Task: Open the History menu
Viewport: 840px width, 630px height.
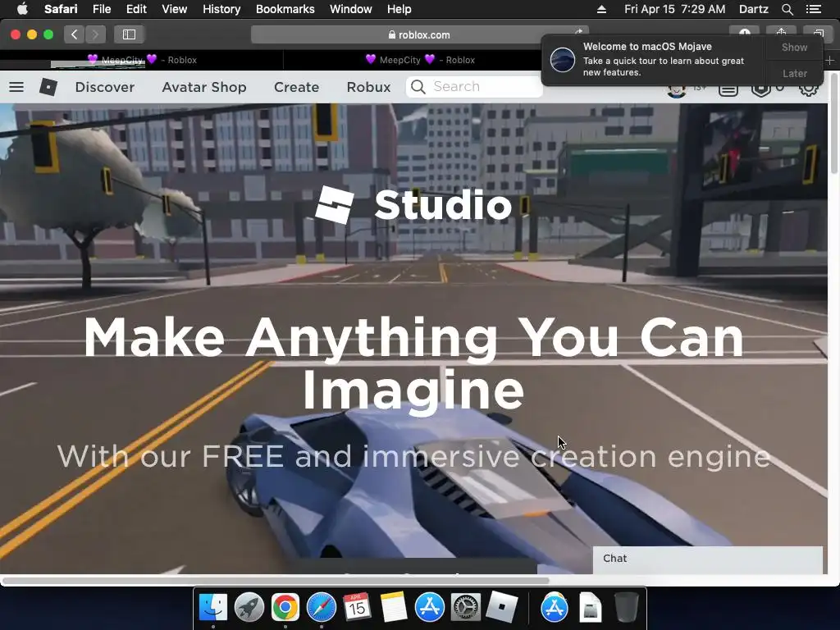Action: coord(221,9)
